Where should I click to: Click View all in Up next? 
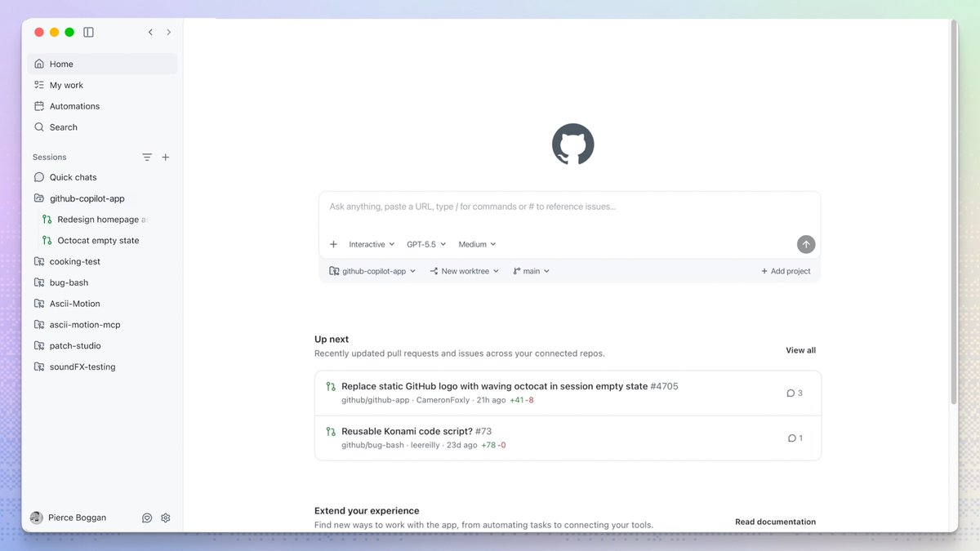tap(800, 350)
